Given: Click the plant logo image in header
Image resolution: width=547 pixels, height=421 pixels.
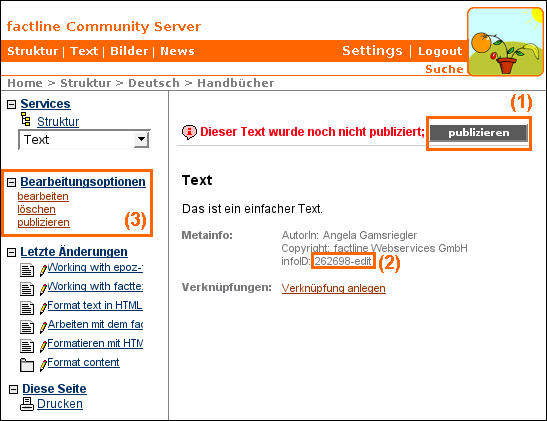Looking at the screenshot, I should coord(505,42).
